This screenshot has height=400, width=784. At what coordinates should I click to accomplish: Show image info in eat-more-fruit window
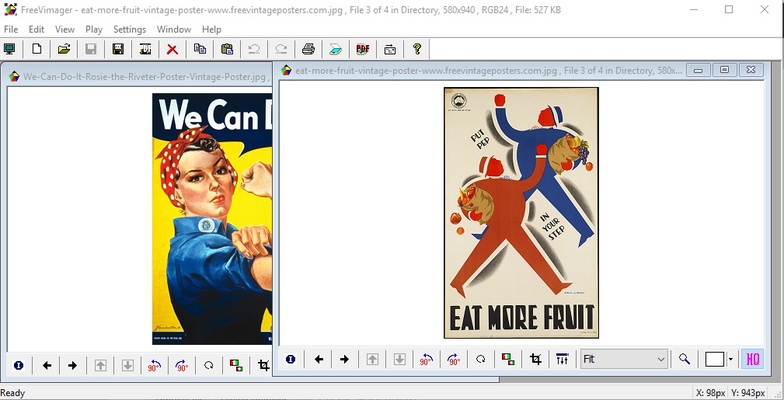coord(290,359)
